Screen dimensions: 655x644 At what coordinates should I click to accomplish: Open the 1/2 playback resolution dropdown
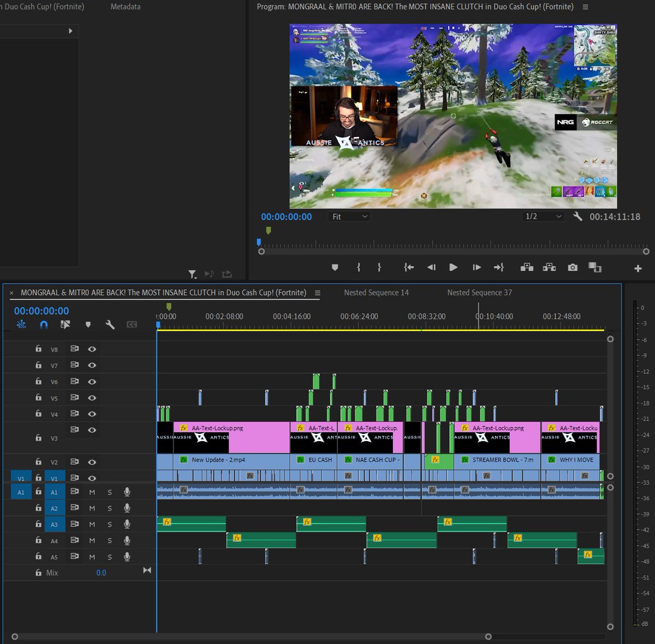point(543,216)
